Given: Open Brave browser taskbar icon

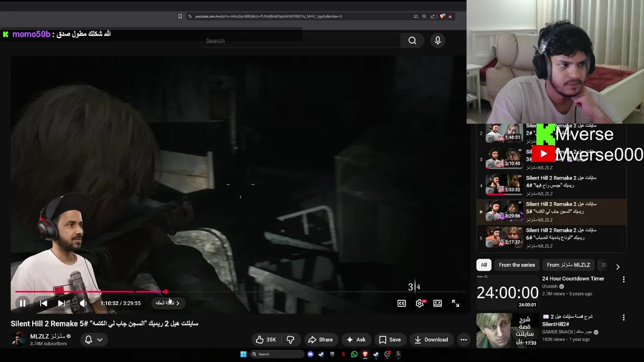Looking at the screenshot, I should 365,354.
